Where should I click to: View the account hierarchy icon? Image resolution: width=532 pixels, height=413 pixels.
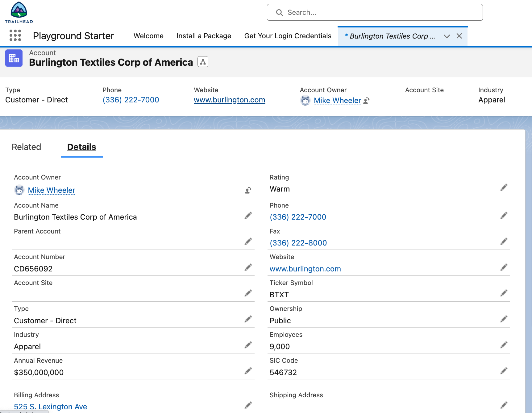pyautogui.click(x=203, y=62)
